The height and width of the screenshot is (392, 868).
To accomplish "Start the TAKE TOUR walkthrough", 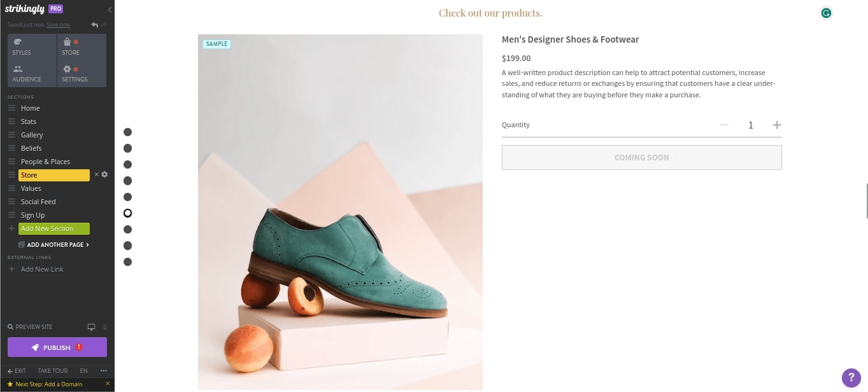I will (52, 370).
